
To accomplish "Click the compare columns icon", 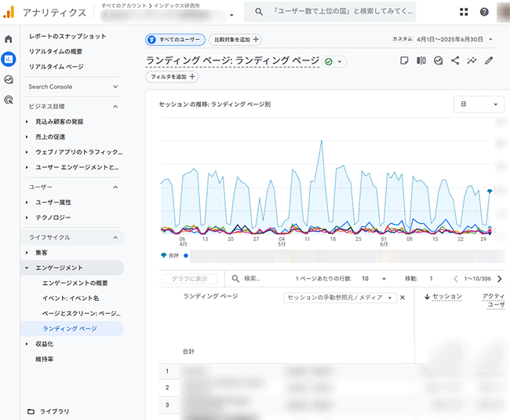I will point(421,60).
